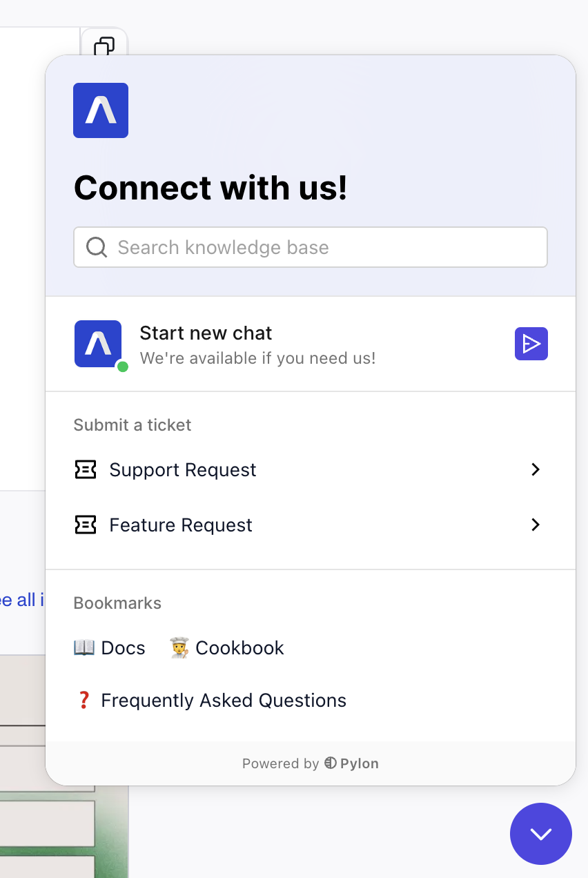This screenshot has height=878, width=588.
Task: Click the send arrow icon for new chat
Action: coord(531,344)
